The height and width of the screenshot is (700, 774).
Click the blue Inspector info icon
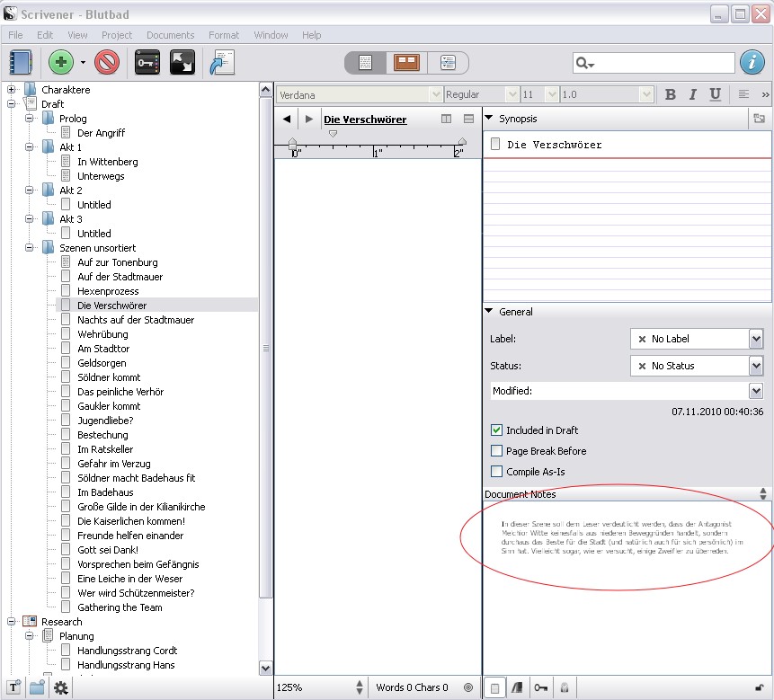[752, 62]
